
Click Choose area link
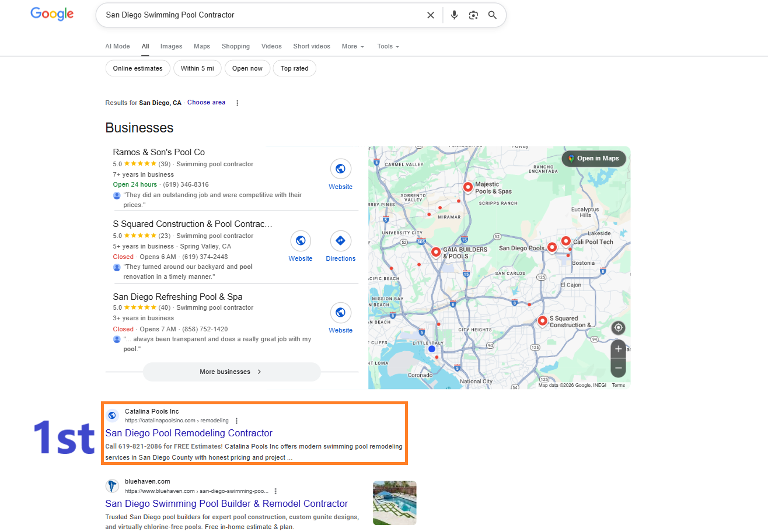pos(206,102)
